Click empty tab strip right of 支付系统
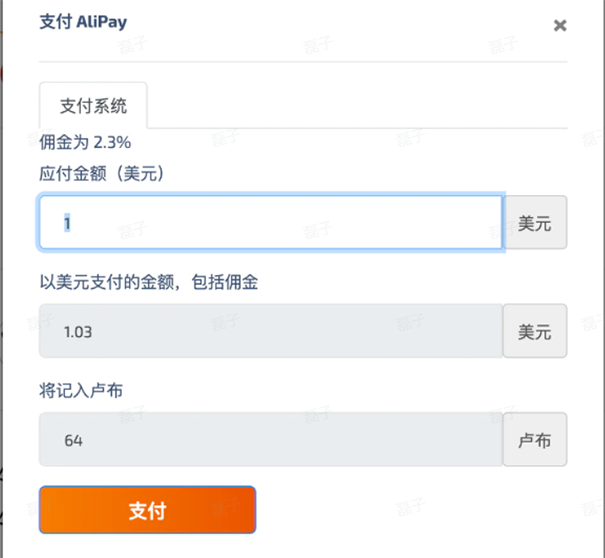This screenshot has height=558, width=605. coord(357,105)
